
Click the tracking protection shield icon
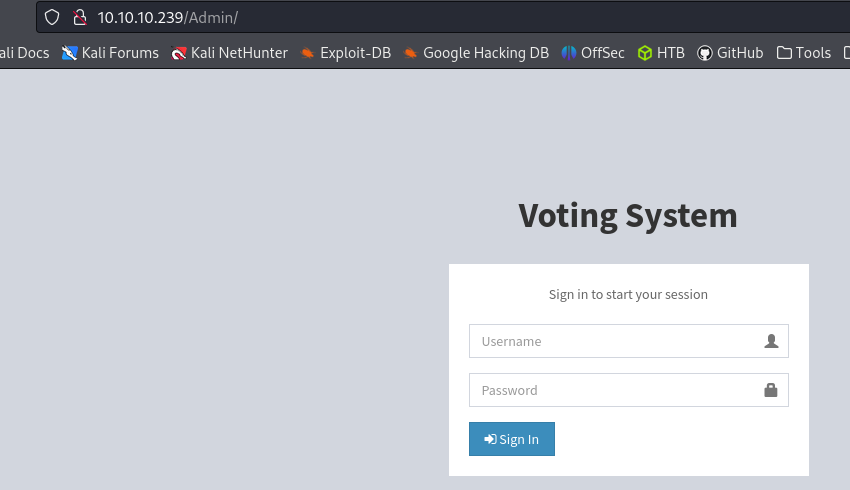point(52,17)
